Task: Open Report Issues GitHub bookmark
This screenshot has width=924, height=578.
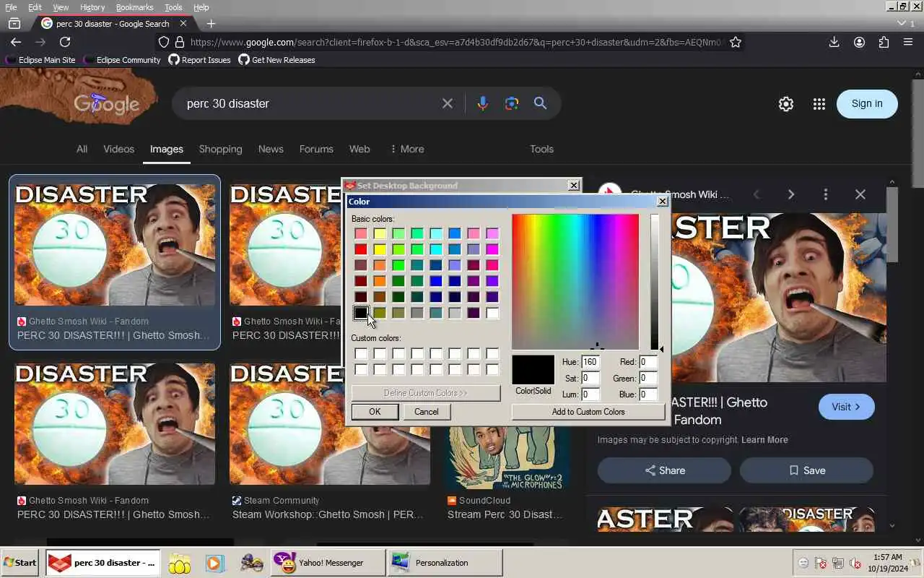Action: pos(199,60)
